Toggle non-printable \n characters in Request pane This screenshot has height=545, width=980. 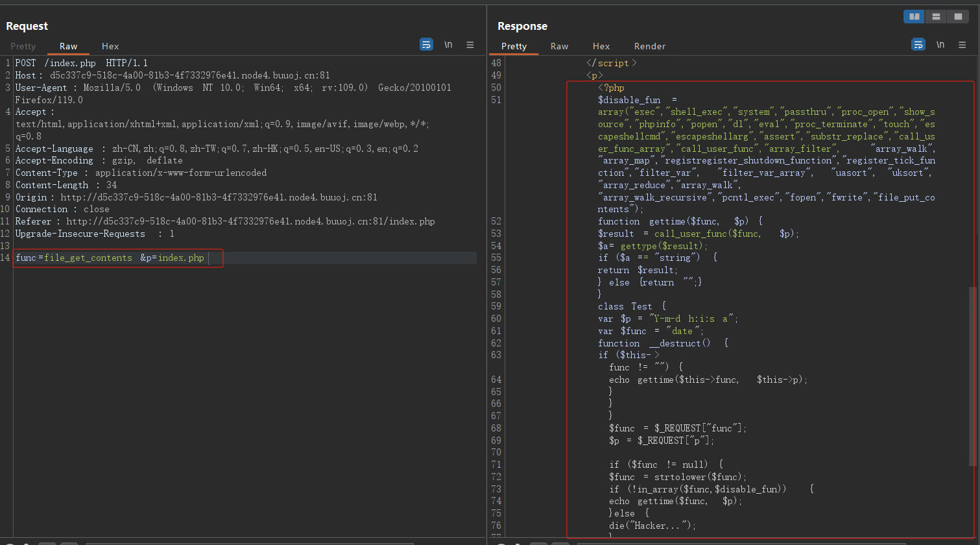(x=448, y=45)
